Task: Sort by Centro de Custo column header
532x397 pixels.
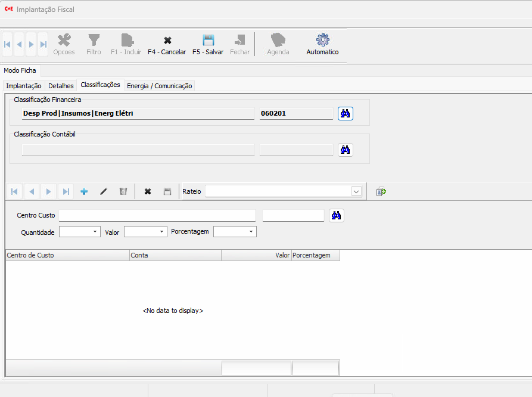Action: tap(67, 255)
